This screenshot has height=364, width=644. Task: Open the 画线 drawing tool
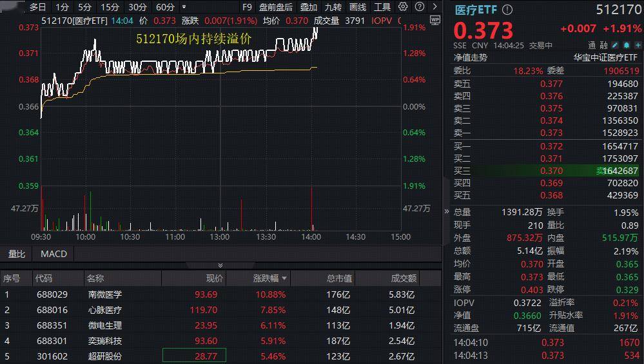pyautogui.click(x=357, y=7)
